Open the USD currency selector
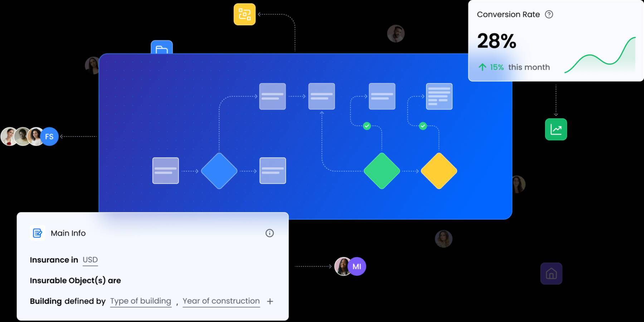 coord(90,260)
